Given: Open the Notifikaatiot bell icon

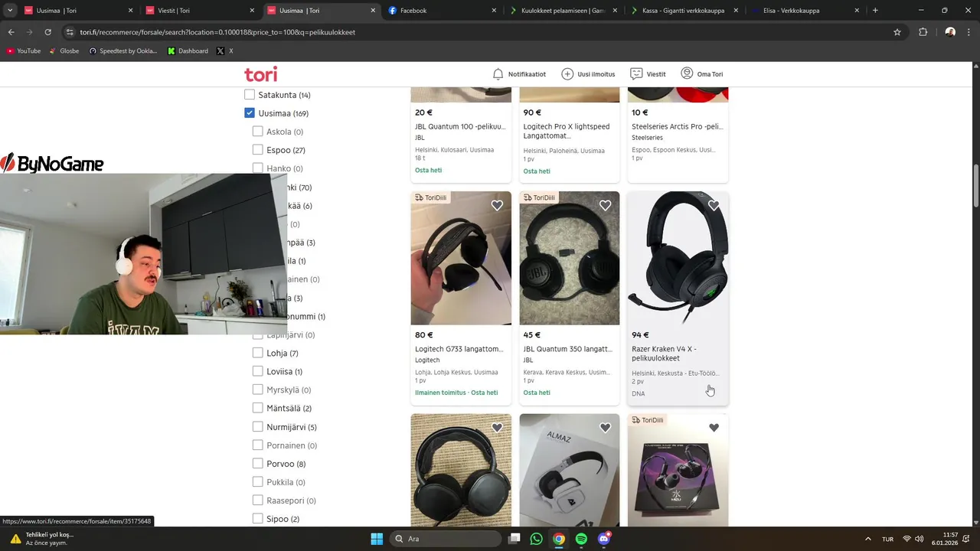Looking at the screenshot, I should (498, 74).
